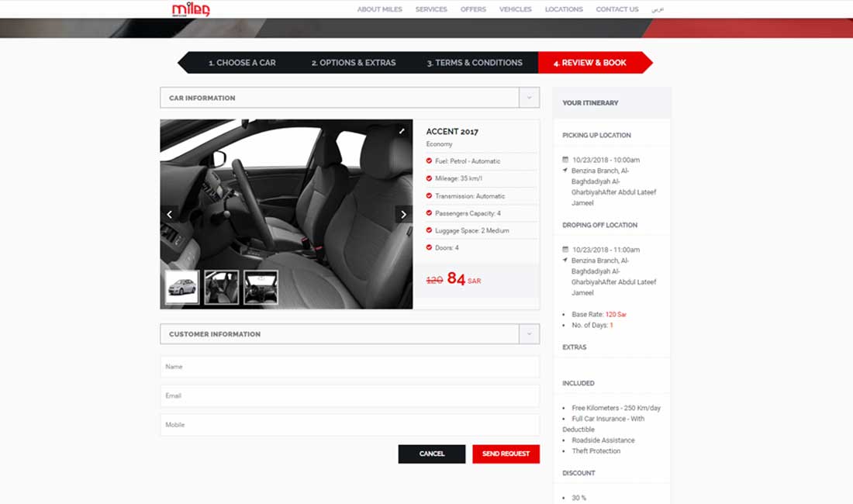Collapse the Customer Information section

(x=529, y=334)
